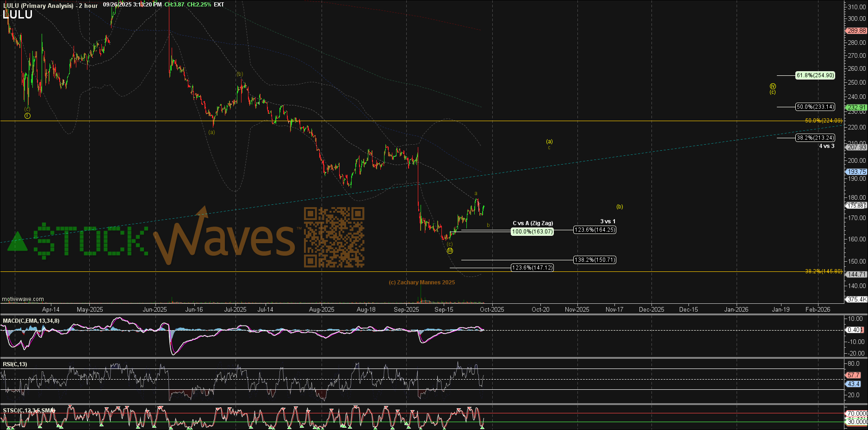Viewport: 868px width, 430px height.
Task: Select the Jan-2026 time axis label
Action: (x=736, y=309)
